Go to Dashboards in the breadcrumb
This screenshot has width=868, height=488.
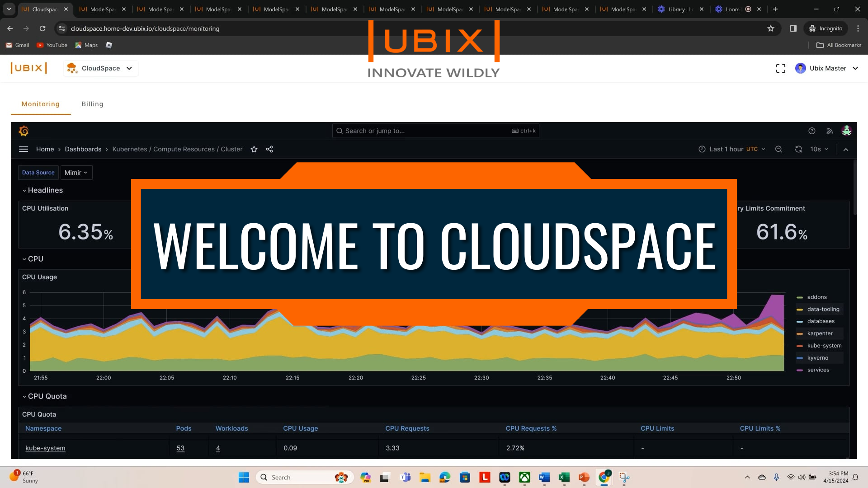point(83,149)
